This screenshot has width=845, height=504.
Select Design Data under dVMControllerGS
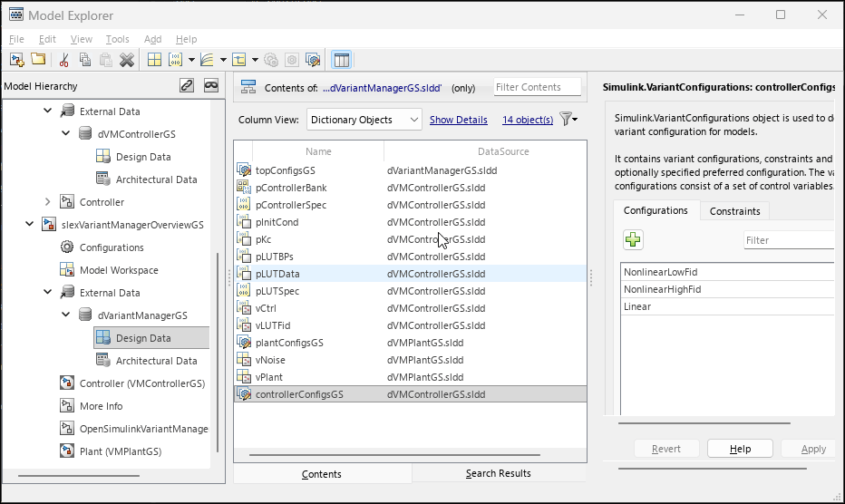click(x=143, y=157)
